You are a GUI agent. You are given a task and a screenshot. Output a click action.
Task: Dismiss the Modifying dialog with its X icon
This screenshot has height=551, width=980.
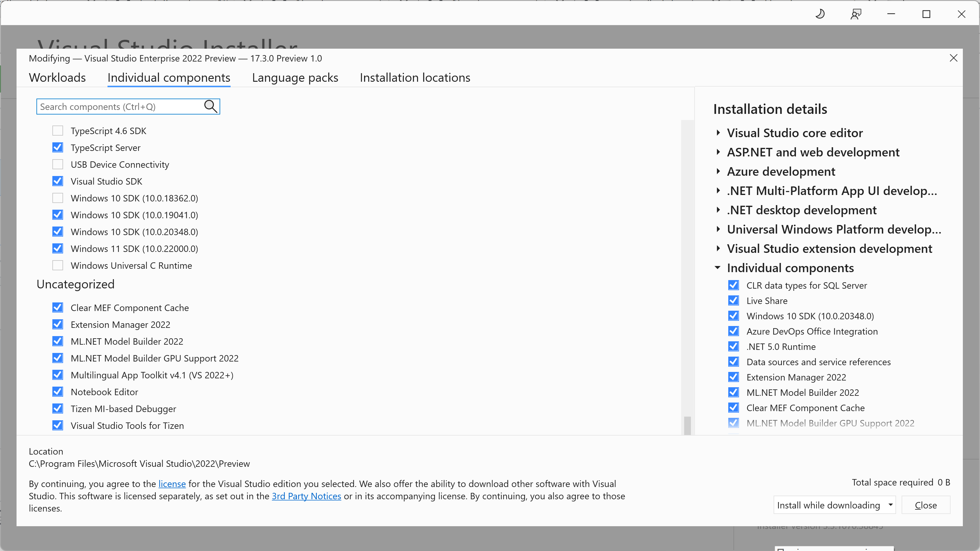pos(954,58)
